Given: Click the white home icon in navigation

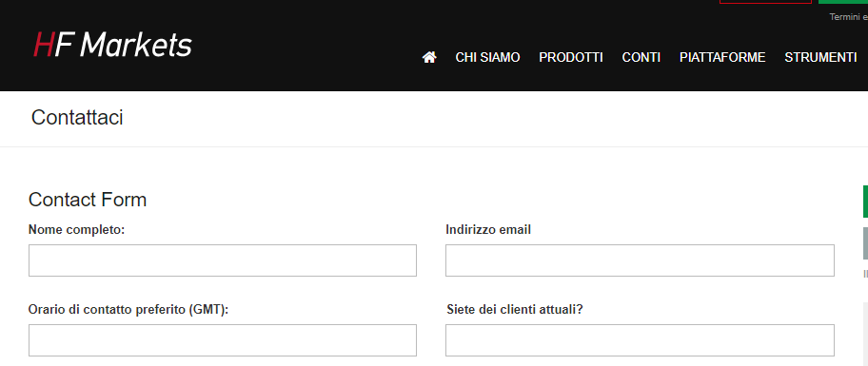Looking at the screenshot, I should click(x=429, y=57).
